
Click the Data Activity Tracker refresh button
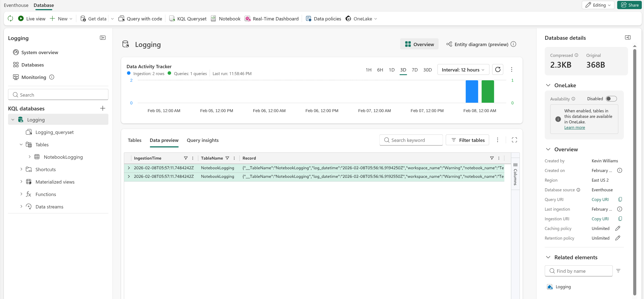[497, 70]
